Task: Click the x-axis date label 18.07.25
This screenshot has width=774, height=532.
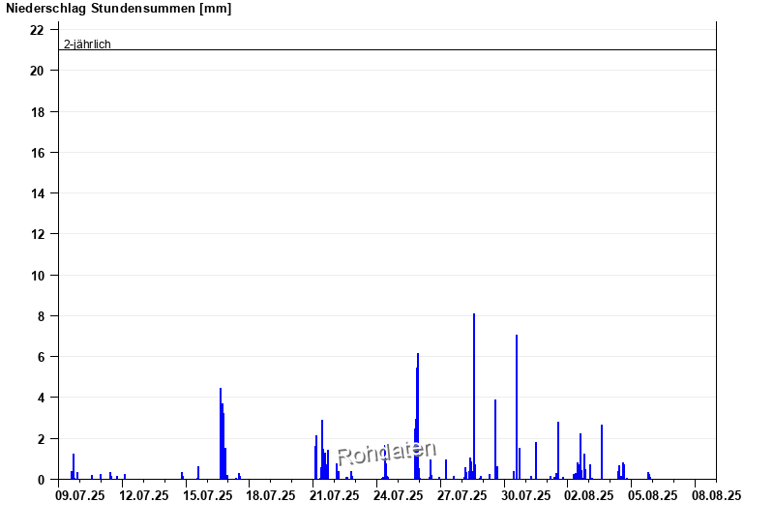Action: [271, 495]
